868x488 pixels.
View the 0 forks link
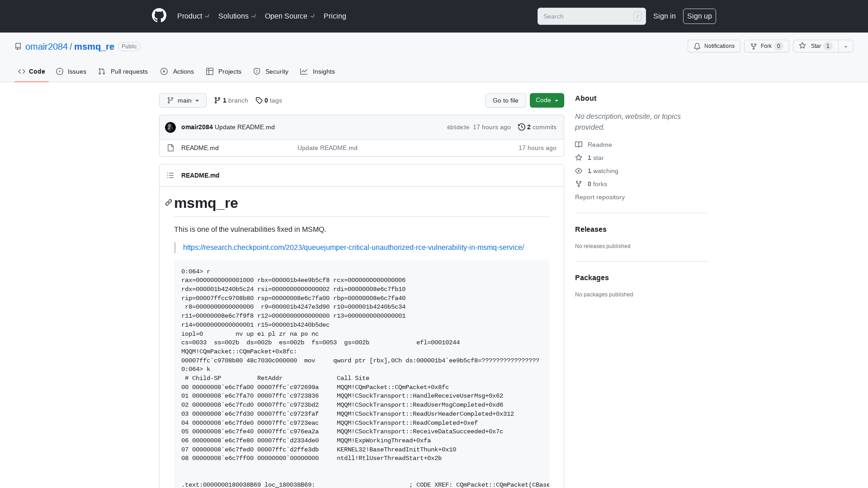click(591, 184)
